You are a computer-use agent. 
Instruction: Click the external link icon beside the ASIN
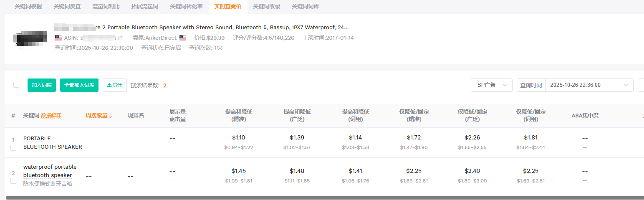(121, 38)
